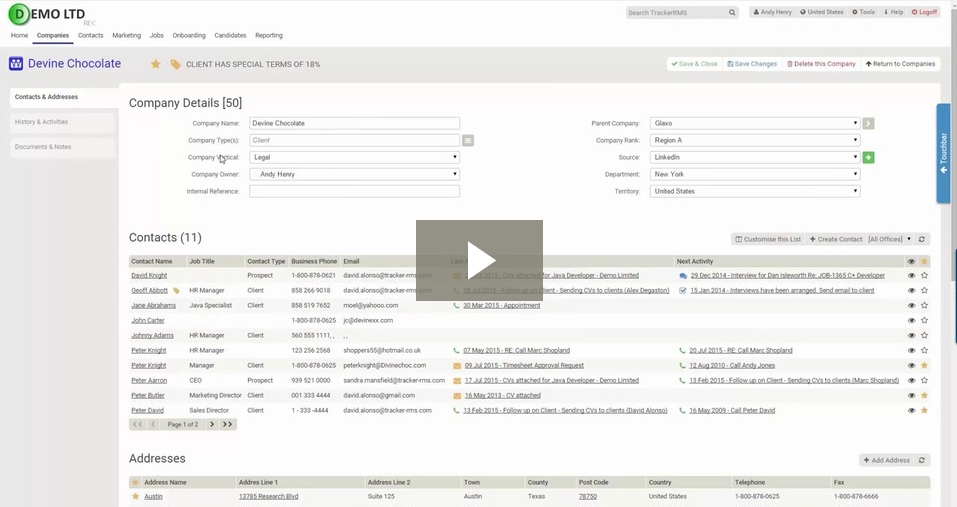957x507 pixels.
Task: Open the All Offices filter dropdown
Action: [889, 239]
